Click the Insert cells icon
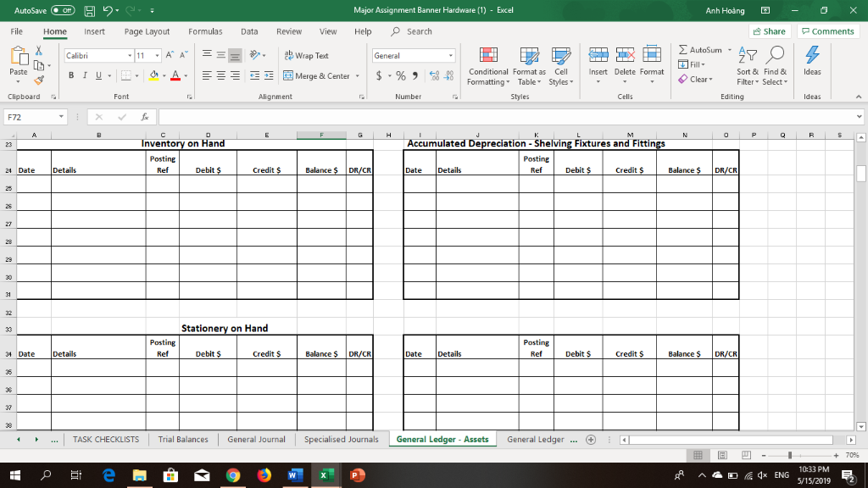 (598, 55)
